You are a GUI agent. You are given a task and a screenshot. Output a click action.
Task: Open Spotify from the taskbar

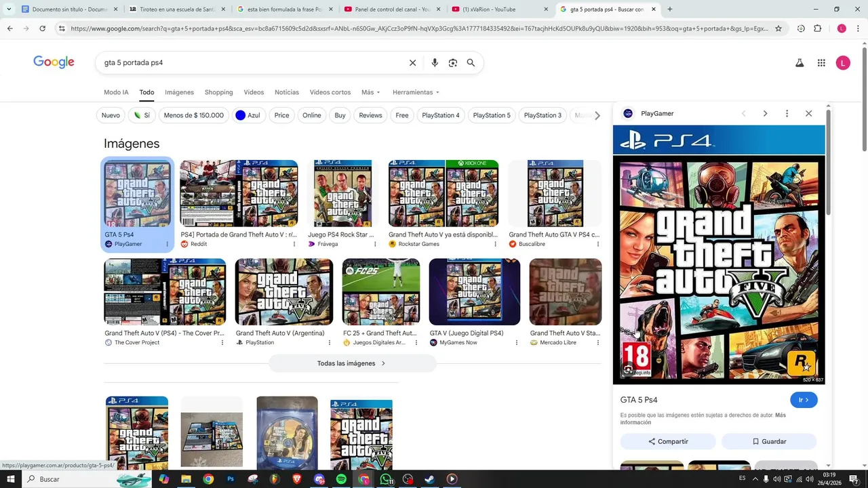[341, 479]
